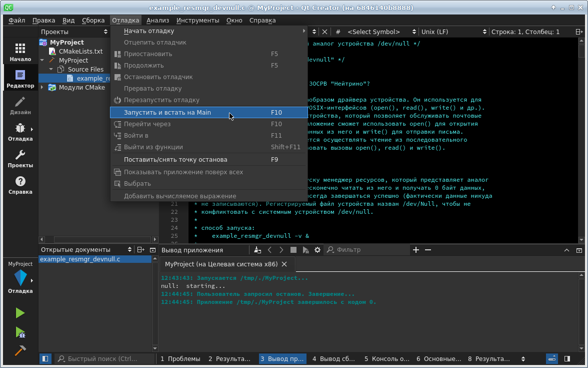The width and height of the screenshot is (588, 368).
Task: Toggle the right sidebar visibility
Action: [567, 358]
